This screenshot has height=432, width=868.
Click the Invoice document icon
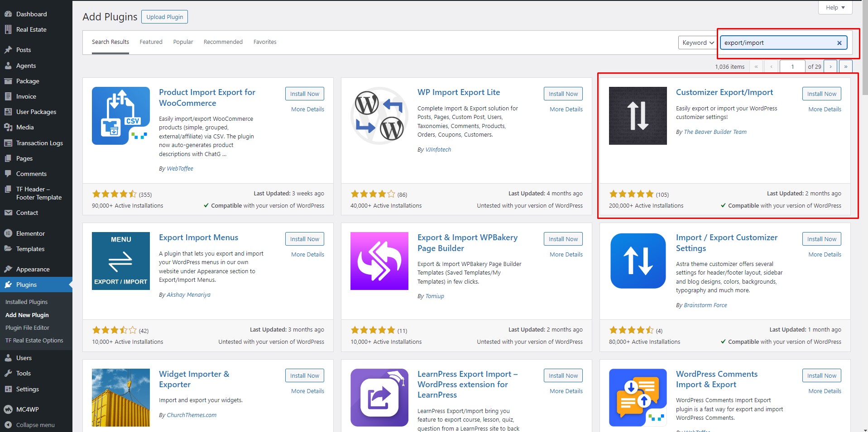(8, 96)
